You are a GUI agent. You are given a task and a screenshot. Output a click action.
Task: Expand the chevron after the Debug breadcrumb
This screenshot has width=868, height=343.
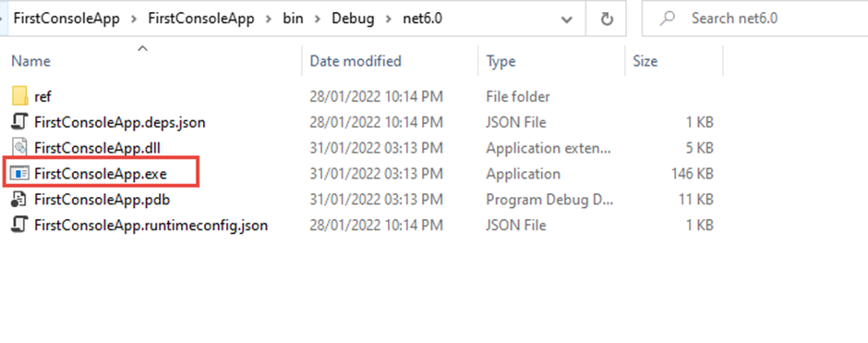[389, 18]
